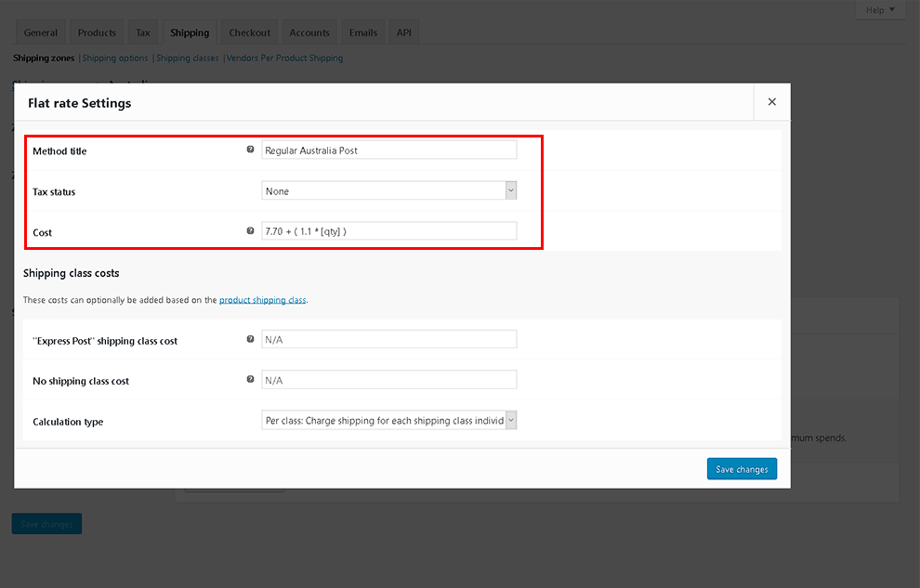This screenshot has width=920, height=588.
Task: Switch to the General tab
Action: click(x=41, y=33)
